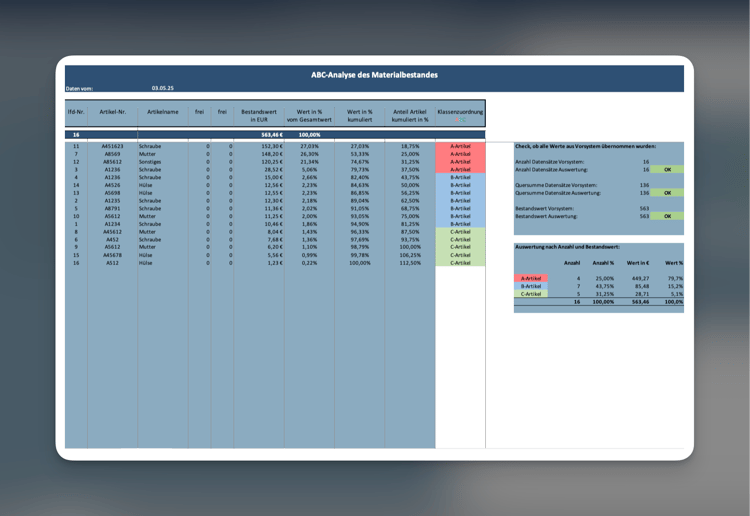Click the 'Wert in €' summary header
750x516 pixels.
pyautogui.click(x=638, y=263)
